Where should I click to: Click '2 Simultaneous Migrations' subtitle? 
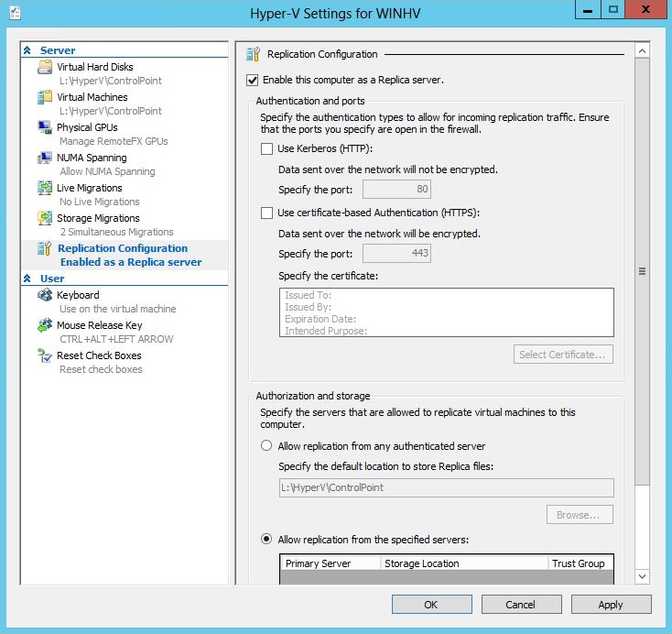(x=116, y=232)
